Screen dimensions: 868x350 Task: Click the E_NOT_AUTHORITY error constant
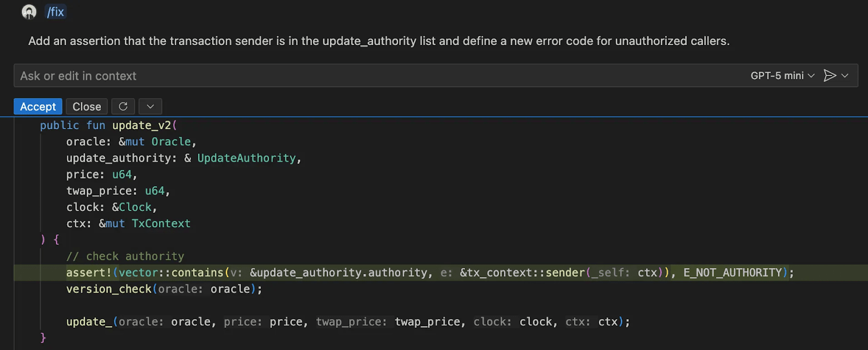tap(732, 272)
